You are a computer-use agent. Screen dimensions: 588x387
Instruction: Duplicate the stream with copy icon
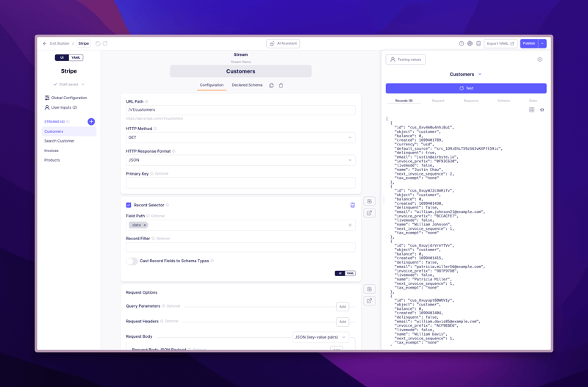[271, 85]
